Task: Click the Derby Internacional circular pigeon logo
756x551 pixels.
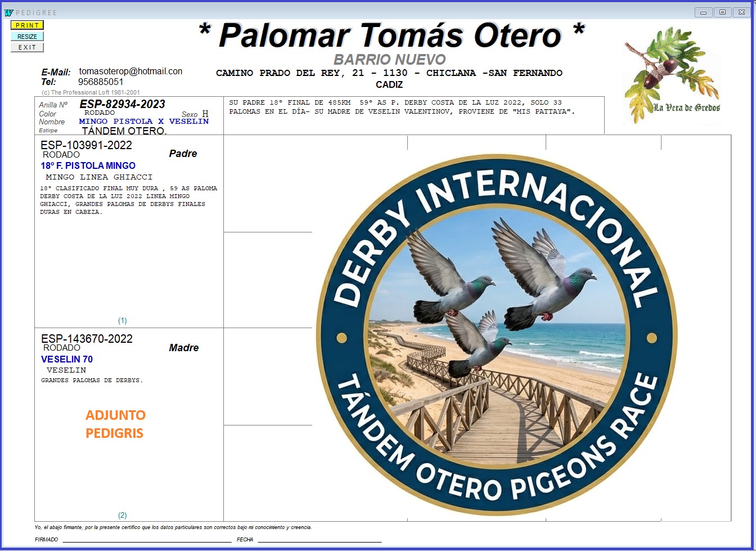Action: [497, 335]
